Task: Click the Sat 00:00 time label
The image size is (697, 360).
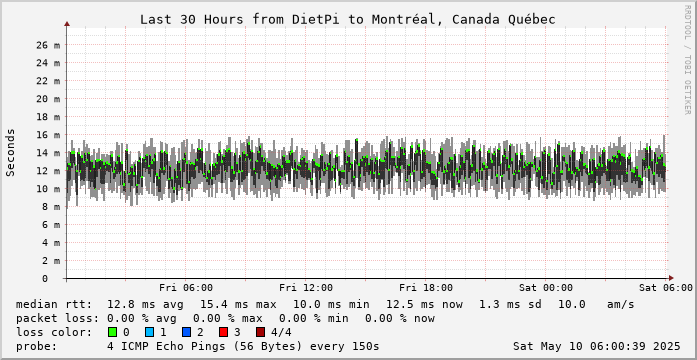Action: [546, 288]
